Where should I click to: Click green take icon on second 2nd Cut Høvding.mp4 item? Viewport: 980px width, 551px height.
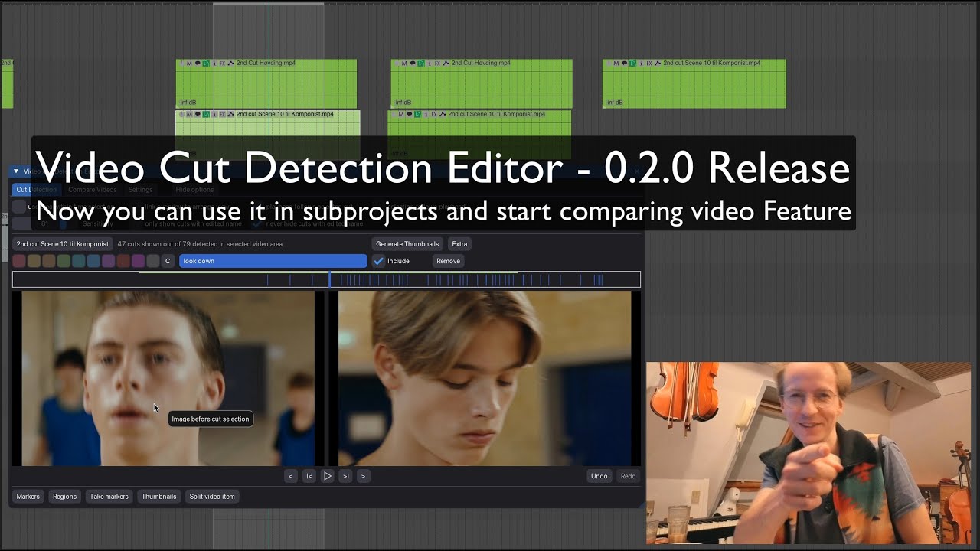(x=421, y=64)
